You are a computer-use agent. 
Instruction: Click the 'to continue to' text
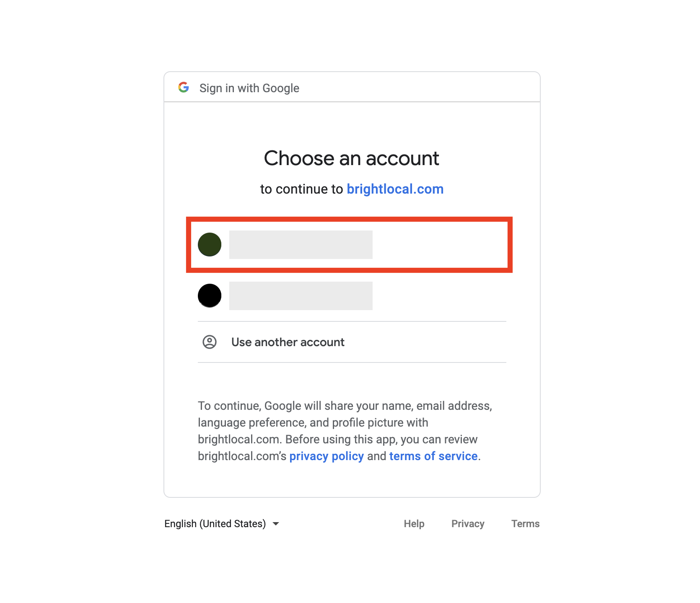coord(301,189)
